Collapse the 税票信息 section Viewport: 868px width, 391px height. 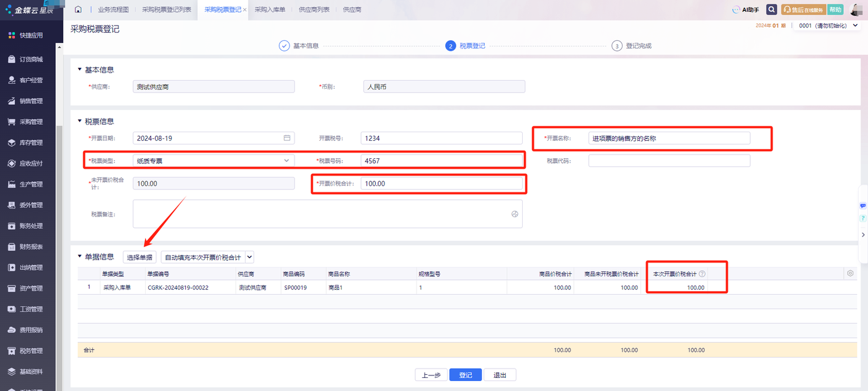tap(79, 121)
